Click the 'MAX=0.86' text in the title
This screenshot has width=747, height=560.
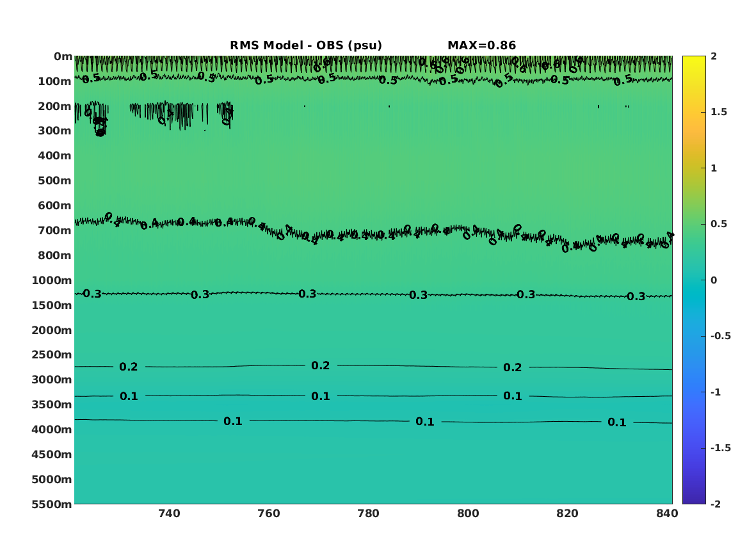(x=481, y=45)
